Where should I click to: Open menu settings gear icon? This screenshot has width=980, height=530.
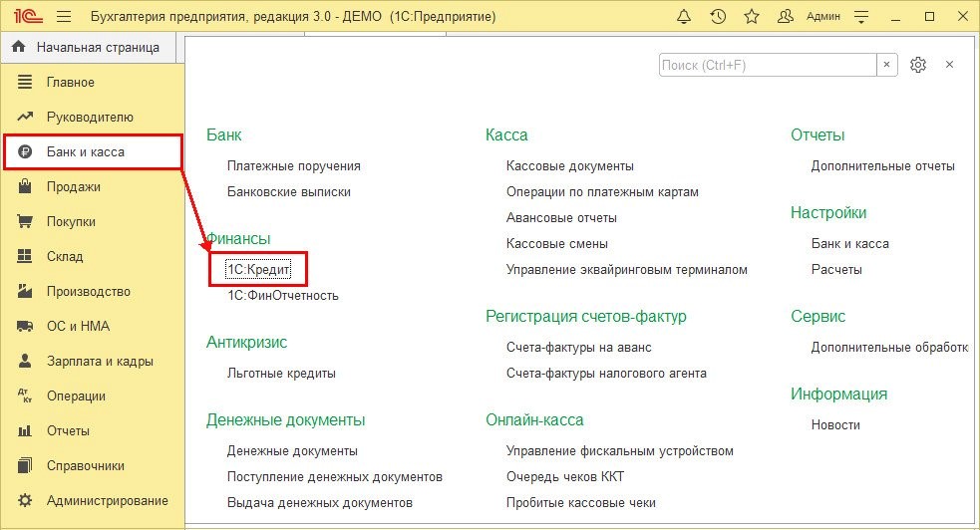pos(918,65)
